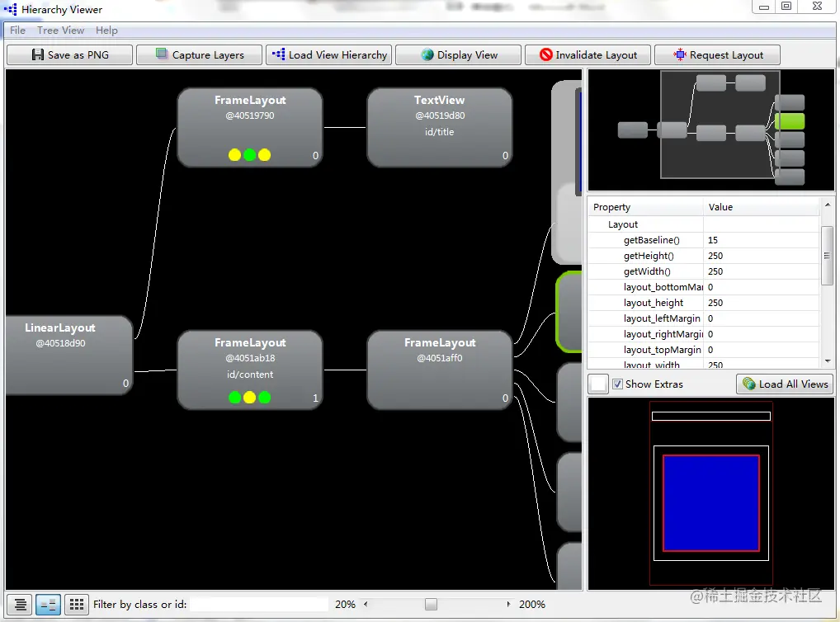Screen dimensions: 840x622
Task: Load the view hierarchy
Action: click(329, 54)
